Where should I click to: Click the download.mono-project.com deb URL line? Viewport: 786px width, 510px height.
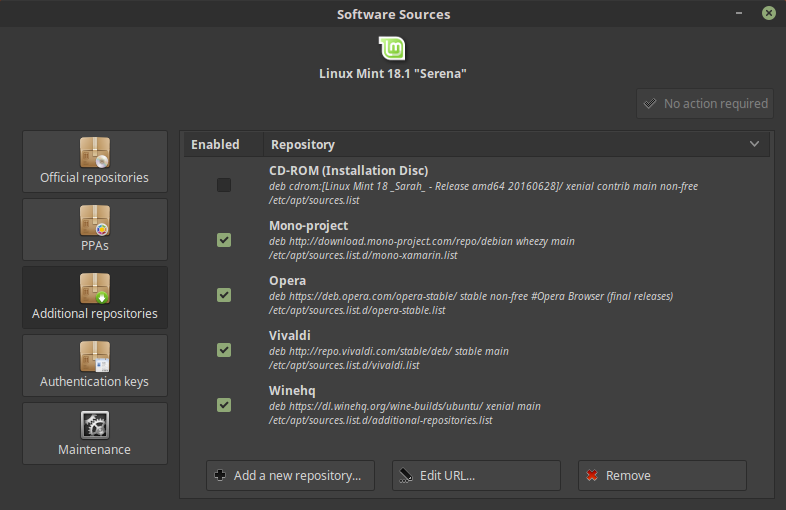[422, 241]
